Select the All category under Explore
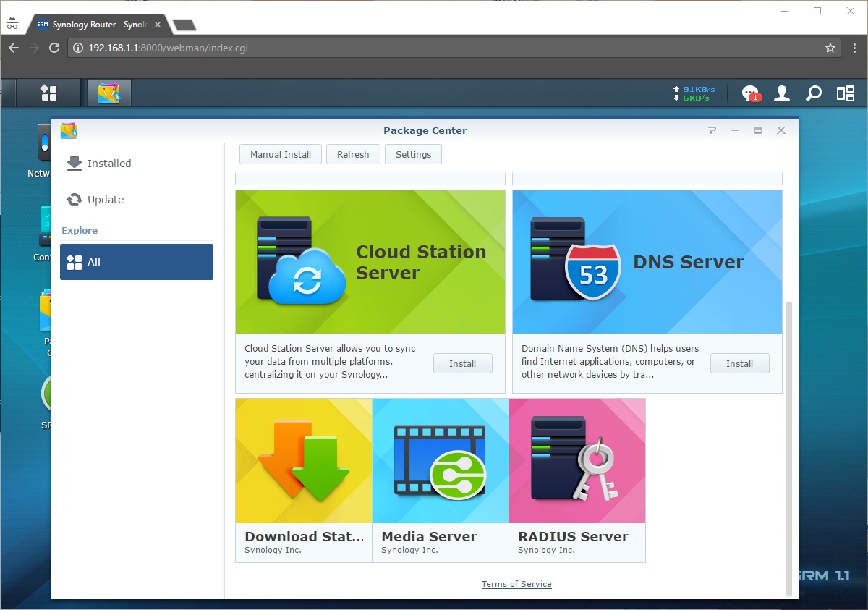This screenshot has height=610, width=868. coord(137,262)
